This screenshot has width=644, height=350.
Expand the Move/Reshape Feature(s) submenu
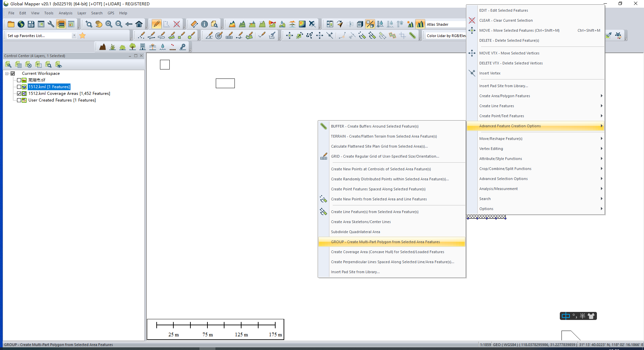click(536, 139)
